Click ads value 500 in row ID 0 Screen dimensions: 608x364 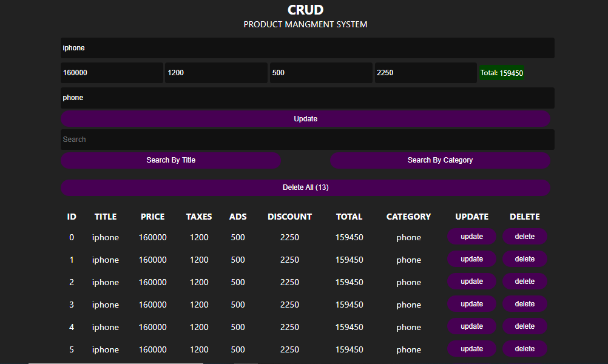click(238, 237)
